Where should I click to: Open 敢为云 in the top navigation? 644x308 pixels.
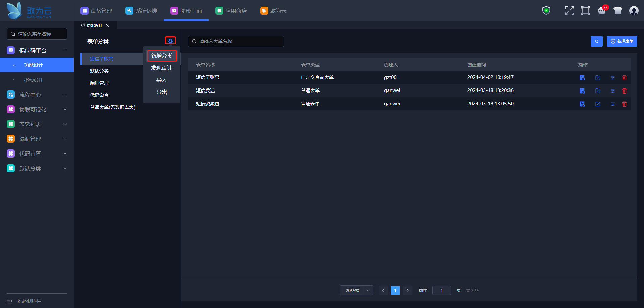[x=273, y=11]
